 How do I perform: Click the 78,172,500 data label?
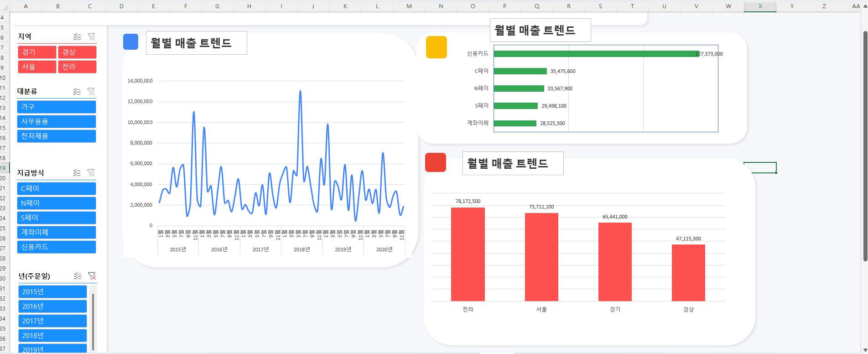click(x=468, y=201)
